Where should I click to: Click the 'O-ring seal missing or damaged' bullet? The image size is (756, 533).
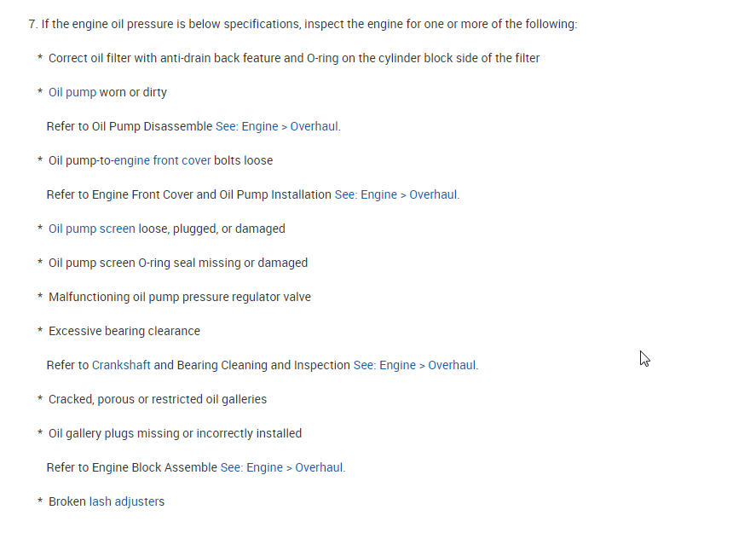[x=178, y=263]
